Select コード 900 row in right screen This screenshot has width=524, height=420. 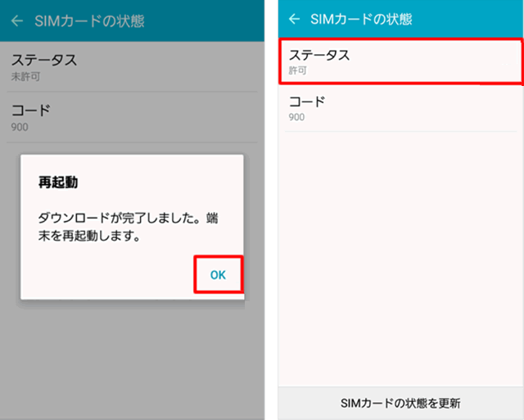pos(400,108)
